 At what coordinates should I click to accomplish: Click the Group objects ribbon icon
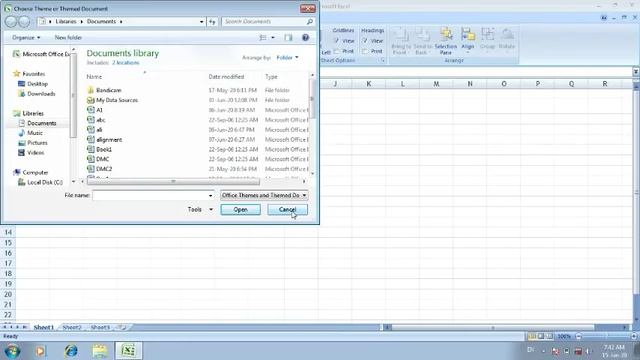(487, 40)
